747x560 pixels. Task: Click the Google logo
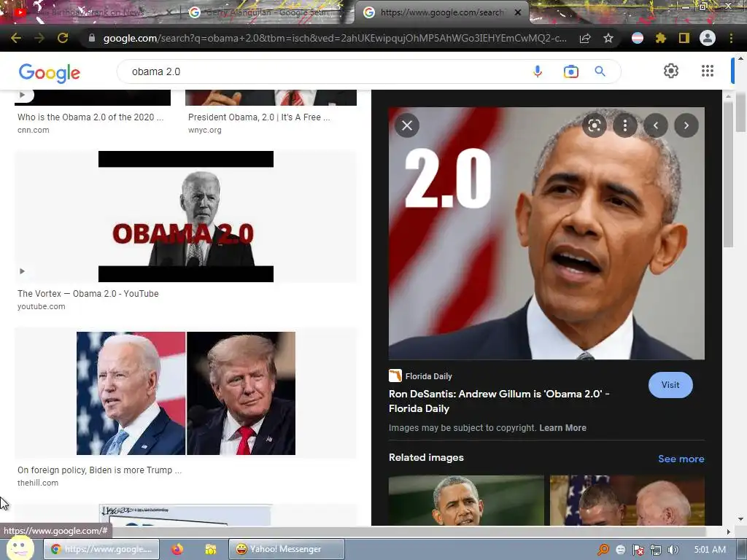click(50, 72)
